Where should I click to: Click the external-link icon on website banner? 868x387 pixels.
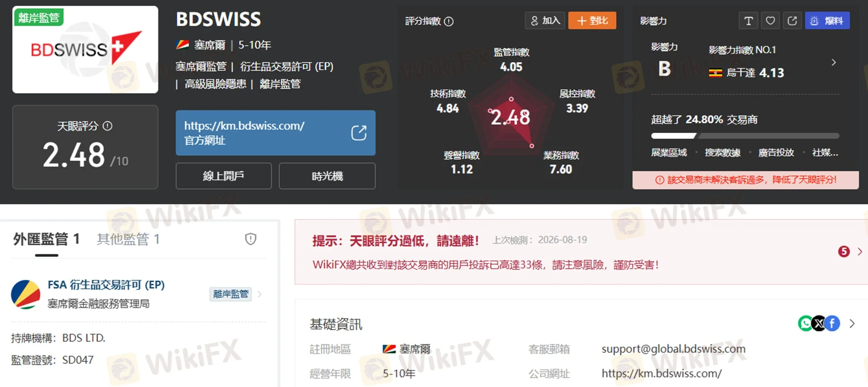click(x=359, y=133)
